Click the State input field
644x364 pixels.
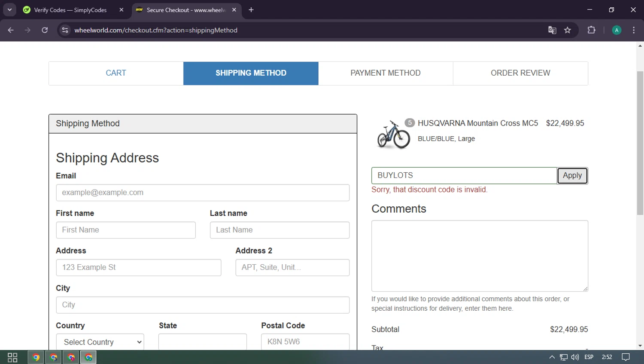[203, 342]
